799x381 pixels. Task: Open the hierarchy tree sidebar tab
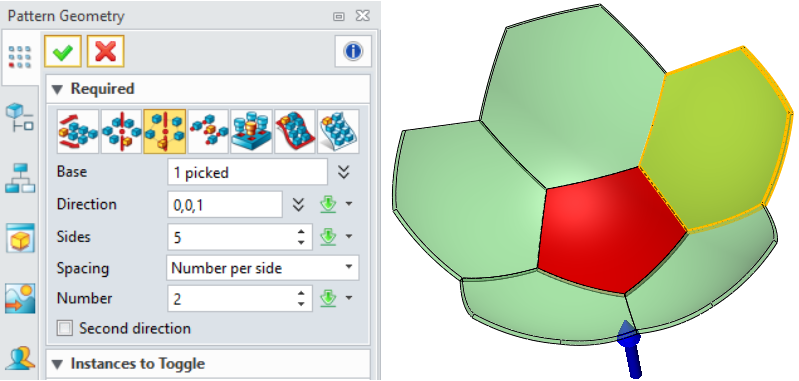click(x=20, y=178)
